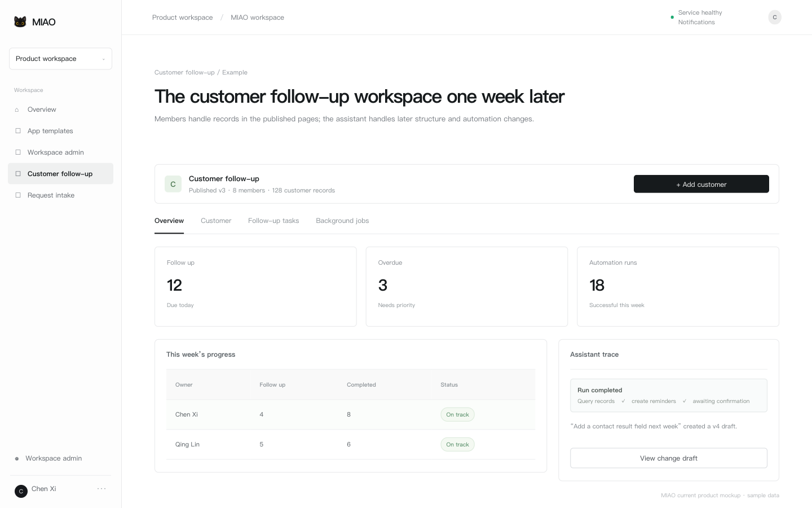Click the Status column header
Screen dimensions: 812x508
449,385
